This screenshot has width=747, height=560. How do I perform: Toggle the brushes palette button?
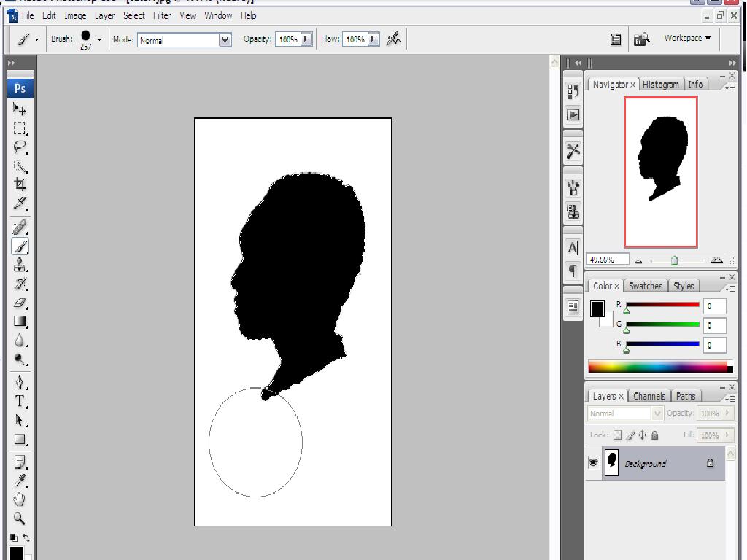pyautogui.click(x=616, y=39)
